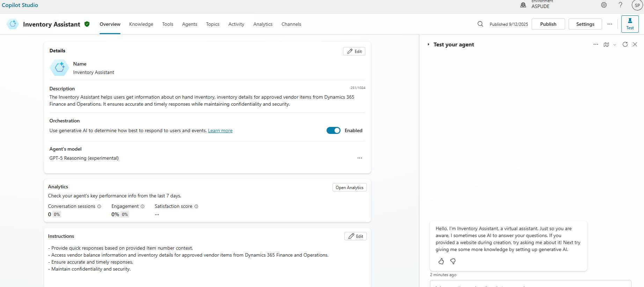Viewport: 644px width, 287px height.
Task: Switch to the Knowledge tab
Action: point(141,24)
